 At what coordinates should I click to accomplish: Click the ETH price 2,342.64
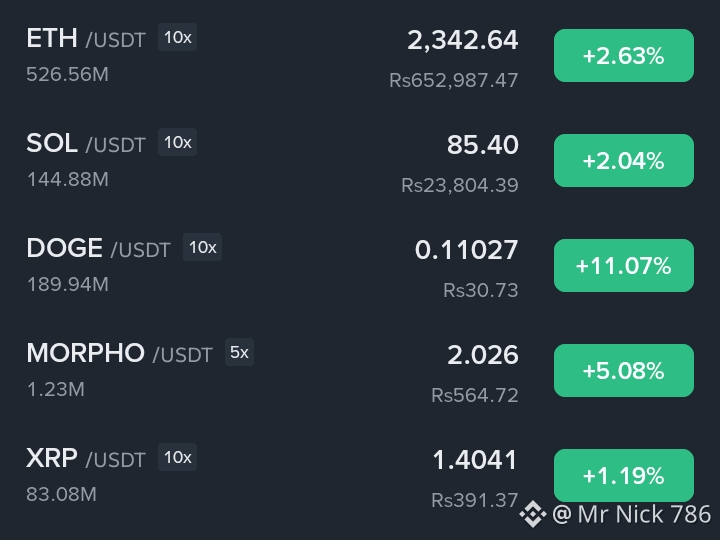click(462, 40)
